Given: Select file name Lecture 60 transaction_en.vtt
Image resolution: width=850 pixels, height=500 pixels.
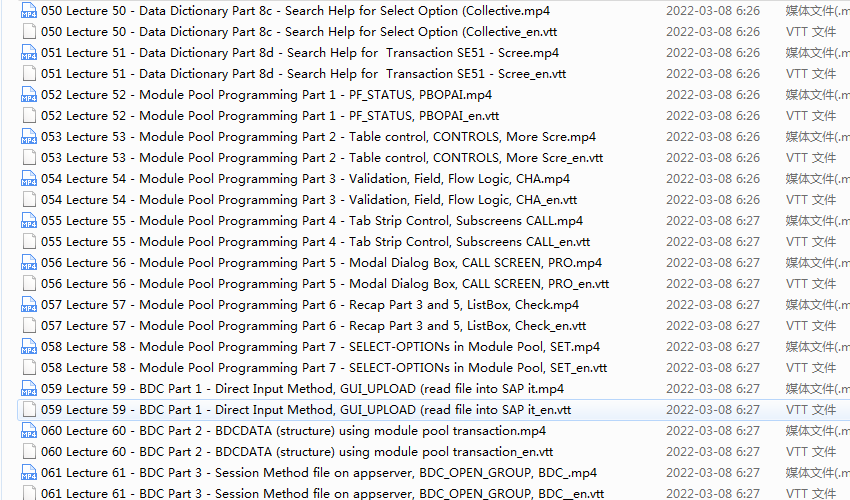Looking at the screenshot, I should click(x=297, y=452).
